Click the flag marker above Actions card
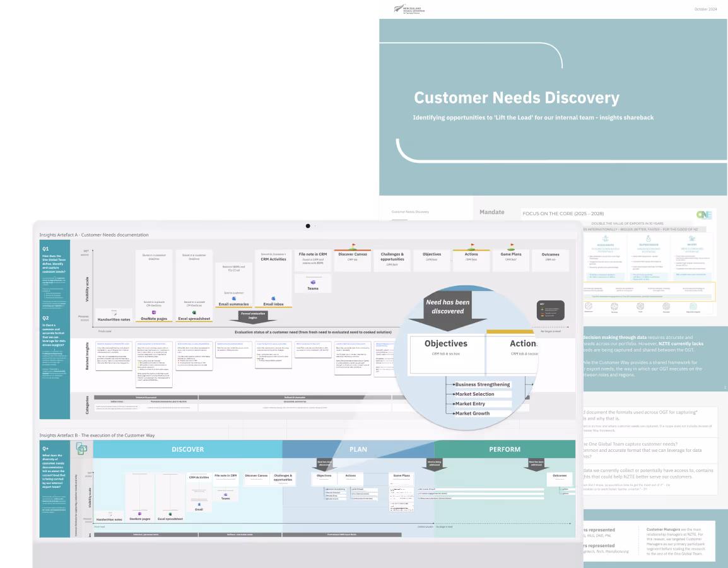 point(472,246)
